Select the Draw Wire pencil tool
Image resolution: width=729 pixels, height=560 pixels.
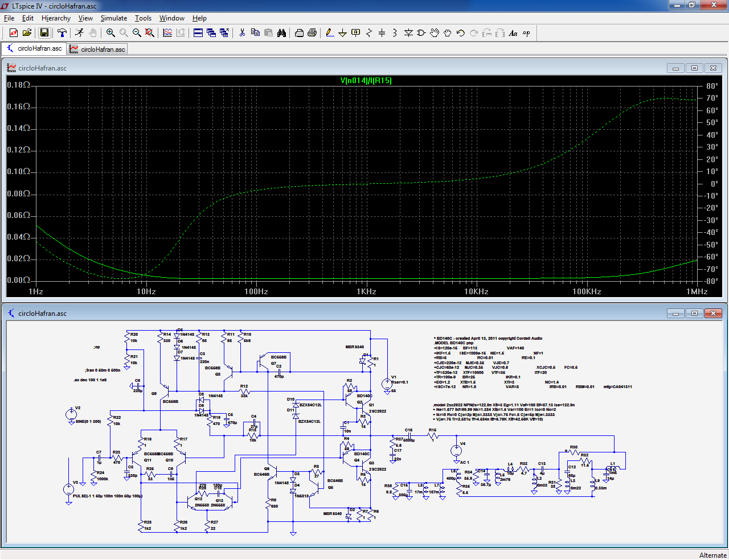(x=330, y=33)
